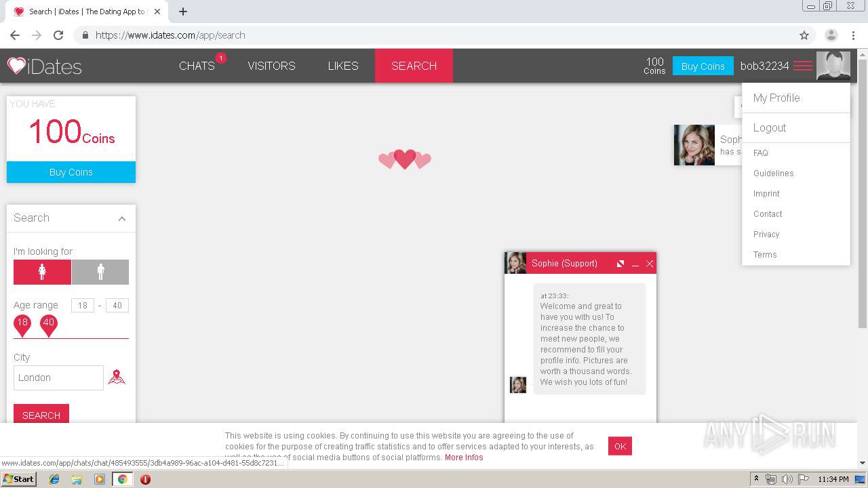Image resolution: width=868 pixels, height=488 pixels.
Task: Click the small Sophie avatar beside message
Action: (518, 385)
